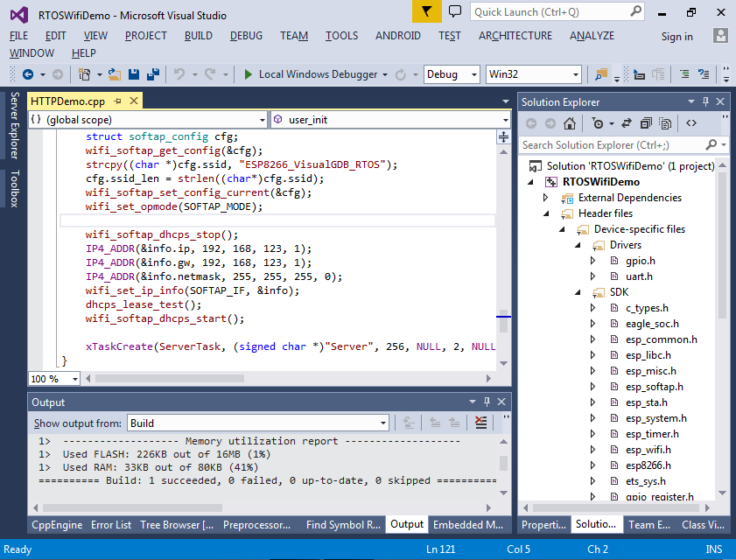Switch to the Error List tab
Screen dimensions: 736x560
coord(111,525)
